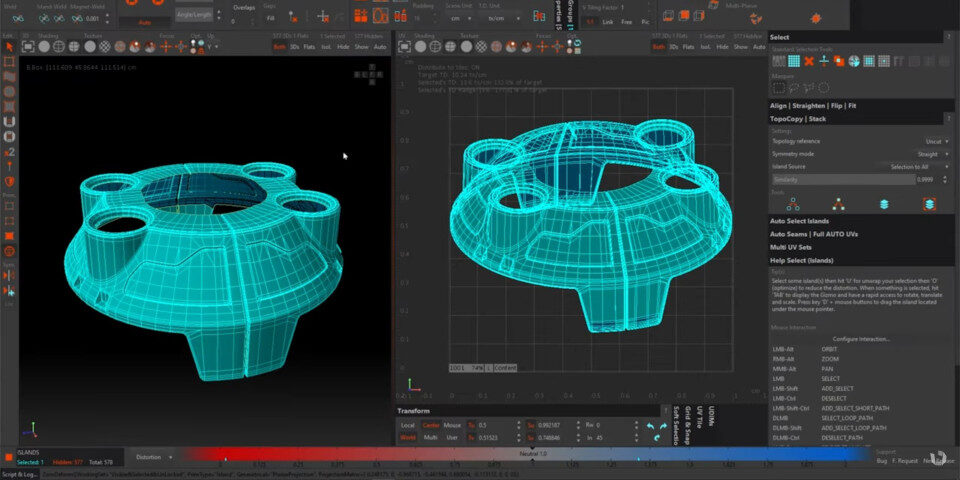The image size is (960, 480).
Task: Click the orange island square icon at bottom left
Action: [x=9, y=457]
